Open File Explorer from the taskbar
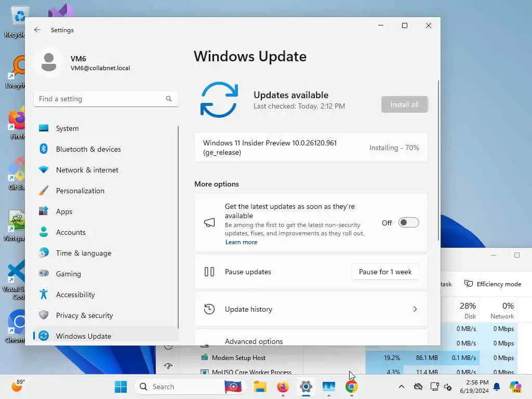Viewport: 532px width, 399px height. point(260,387)
